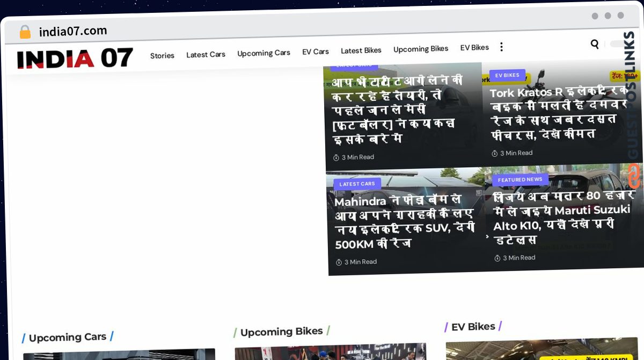Click the clock icon on Mahindra card
This screenshot has height=360, width=644.
click(339, 262)
